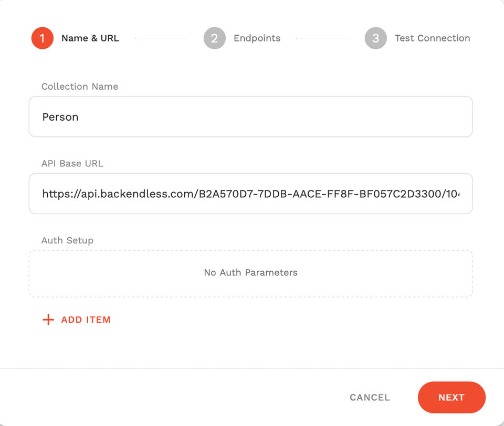504x426 pixels.
Task: Click the connector line between steps 2 and 3
Action: click(x=322, y=38)
